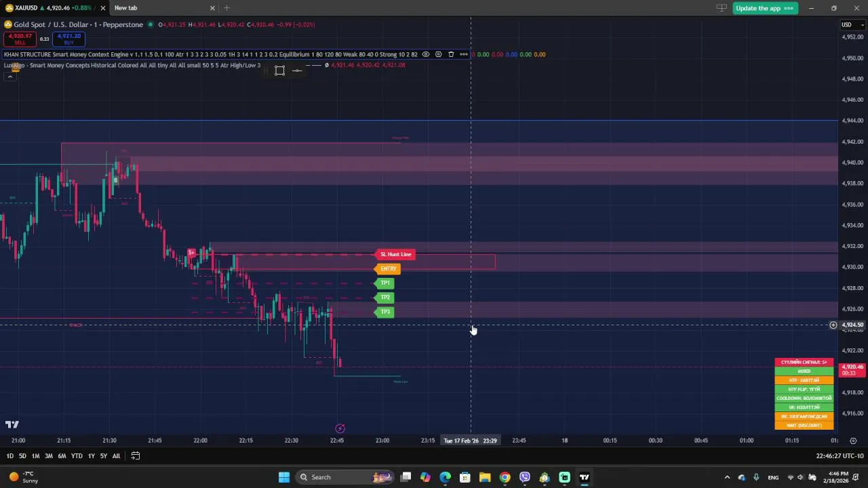868x488 pixels.
Task: Click the microphone tray icon
Action: click(x=756, y=477)
